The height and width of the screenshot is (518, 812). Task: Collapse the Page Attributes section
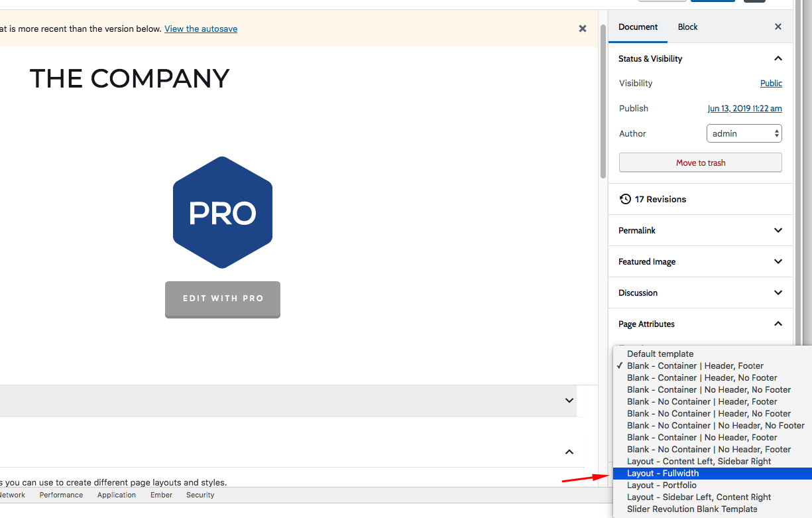778,324
